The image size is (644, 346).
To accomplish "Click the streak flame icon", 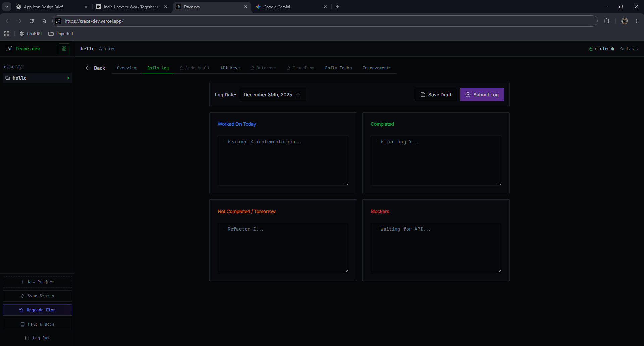I will click(591, 49).
